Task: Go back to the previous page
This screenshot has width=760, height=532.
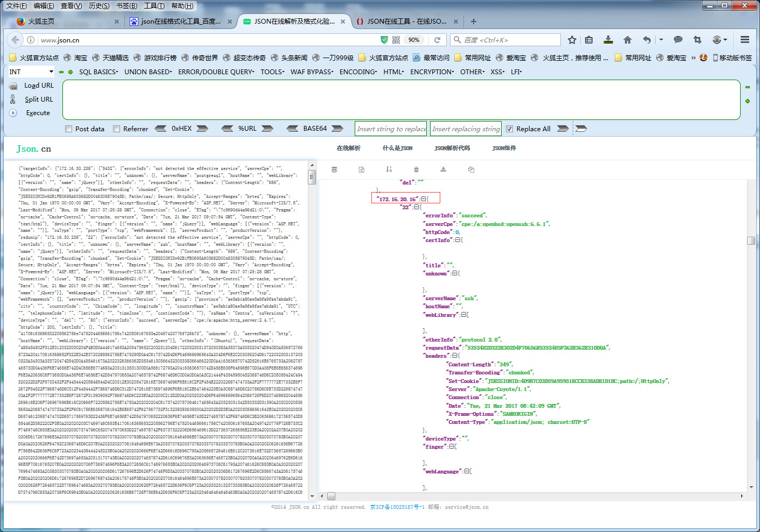Action: pyautogui.click(x=16, y=40)
